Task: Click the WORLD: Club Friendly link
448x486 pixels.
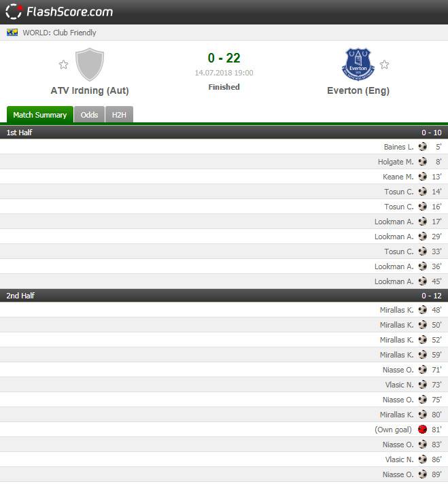Action: [59, 33]
